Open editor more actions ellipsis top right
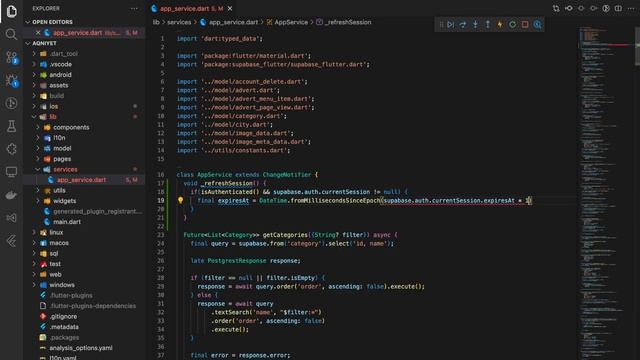 coord(631,8)
